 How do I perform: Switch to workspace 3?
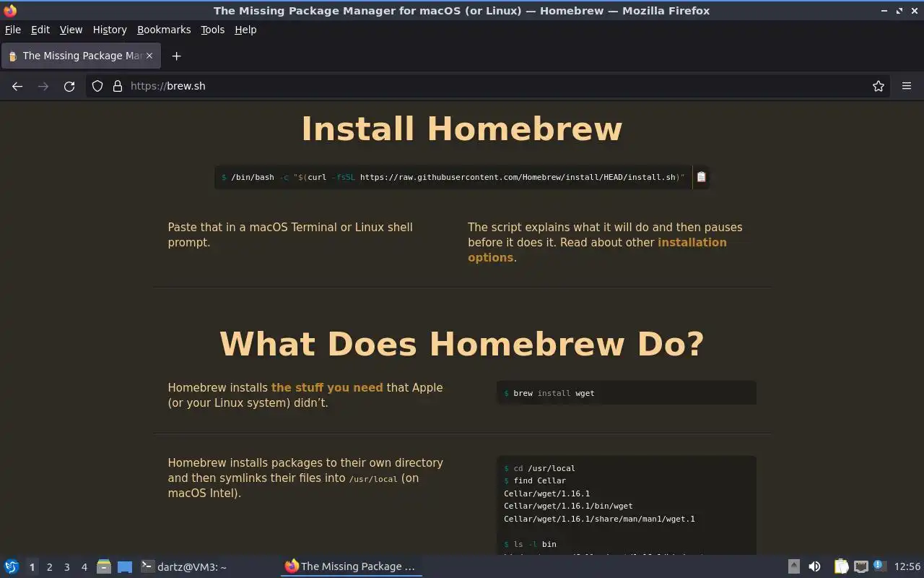[x=66, y=567]
